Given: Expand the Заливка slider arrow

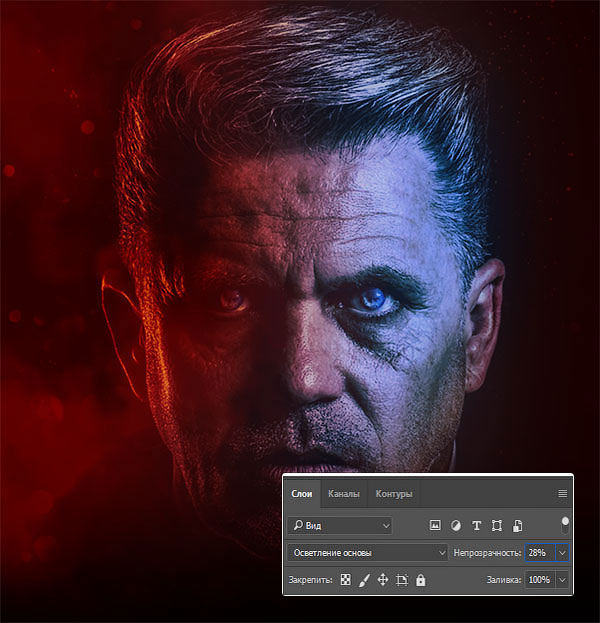Looking at the screenshot, I should click(562, 580).
